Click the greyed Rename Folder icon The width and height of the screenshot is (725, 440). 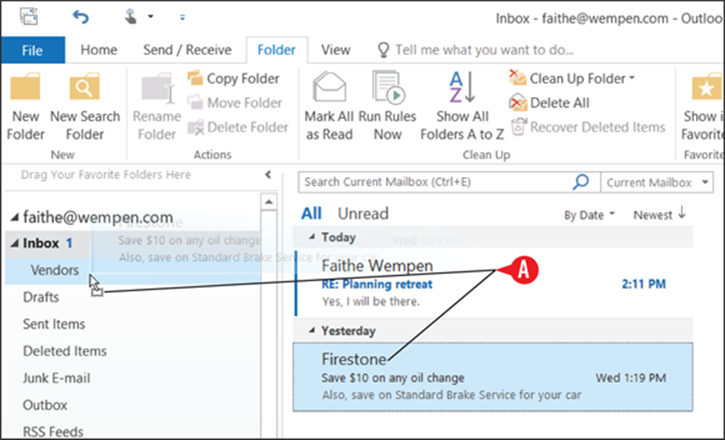(x=157, y=88)
